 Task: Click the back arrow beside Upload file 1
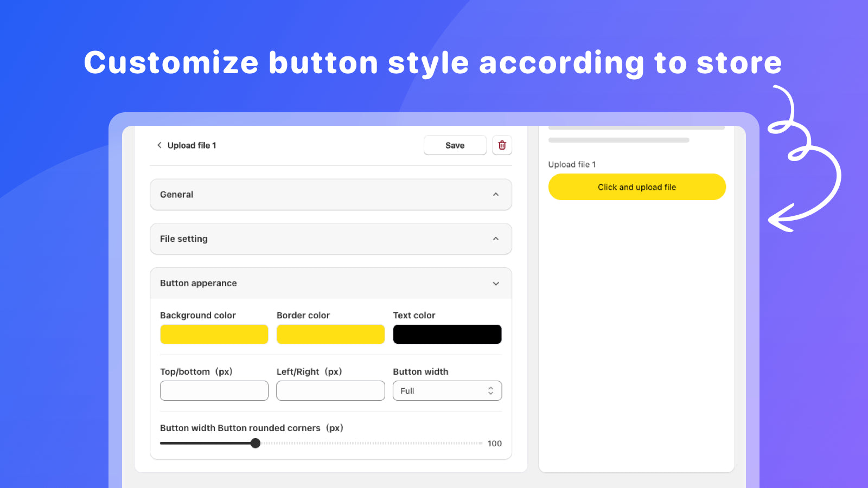159,145
